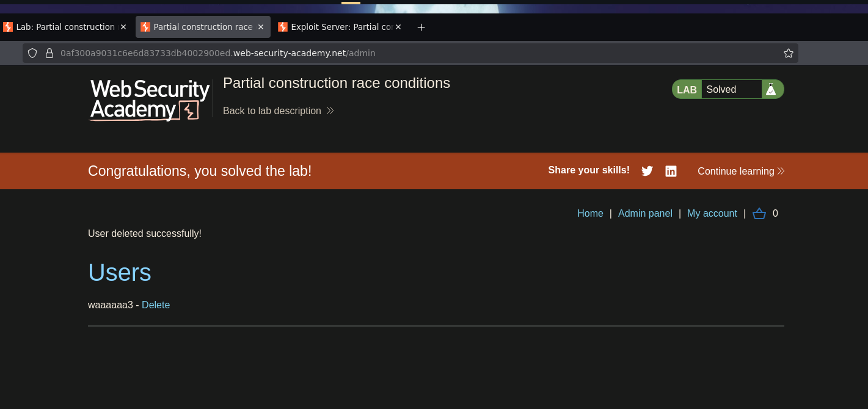This screenshot has width=868, height=409.
Task: Click the Twitter share icon
Action: pos(647,171)
